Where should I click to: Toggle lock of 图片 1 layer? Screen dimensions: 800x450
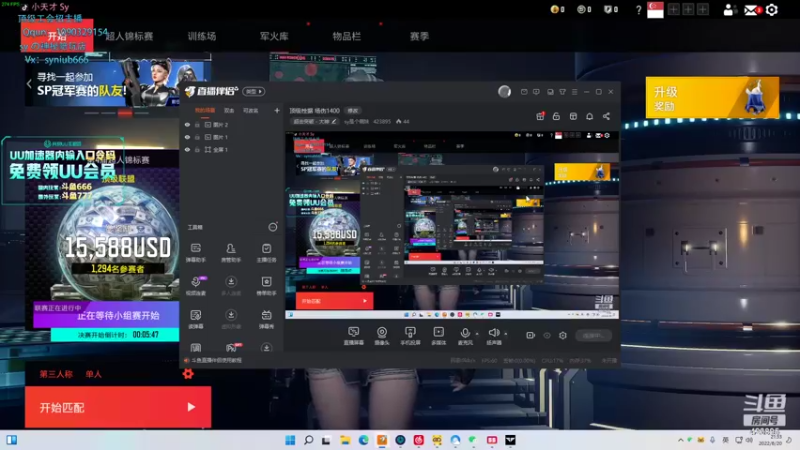(x=197, y=137)
